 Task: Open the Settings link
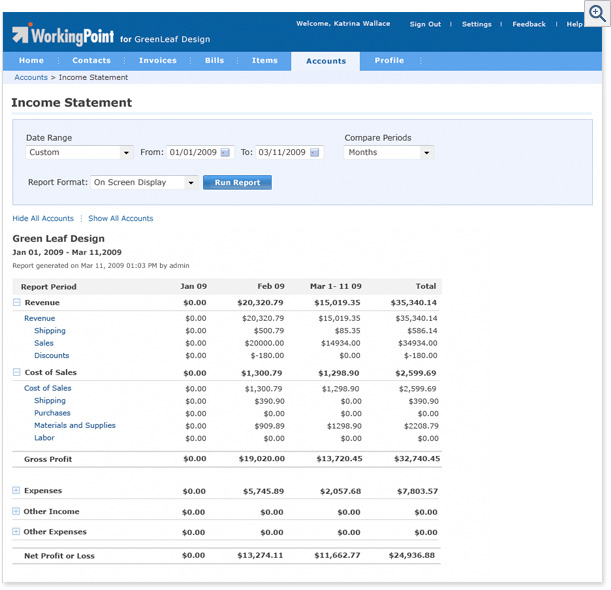coord(477,24)
